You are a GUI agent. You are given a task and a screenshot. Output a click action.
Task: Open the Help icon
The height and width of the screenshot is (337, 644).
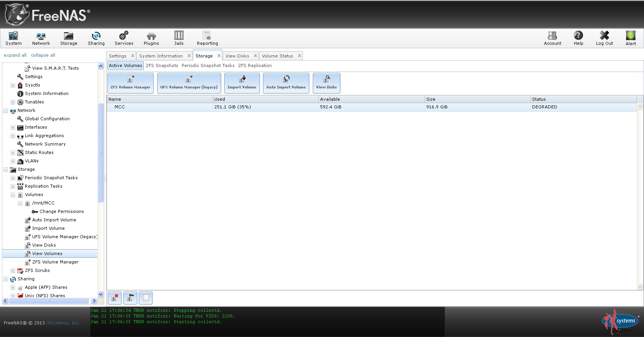tap(578, 38)
